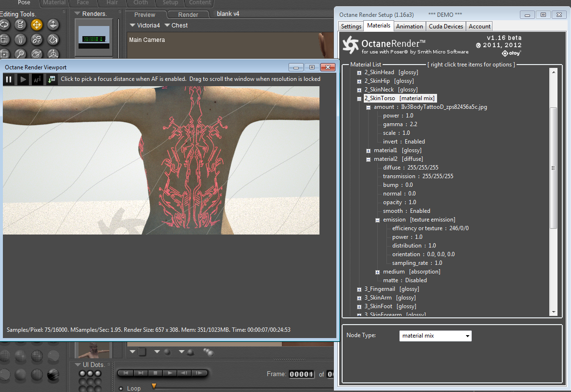The width and height of the screenshot is (571, 392).
Task: Select the Grouping tool
Action: pyautogui.click(x=4, y=54)
